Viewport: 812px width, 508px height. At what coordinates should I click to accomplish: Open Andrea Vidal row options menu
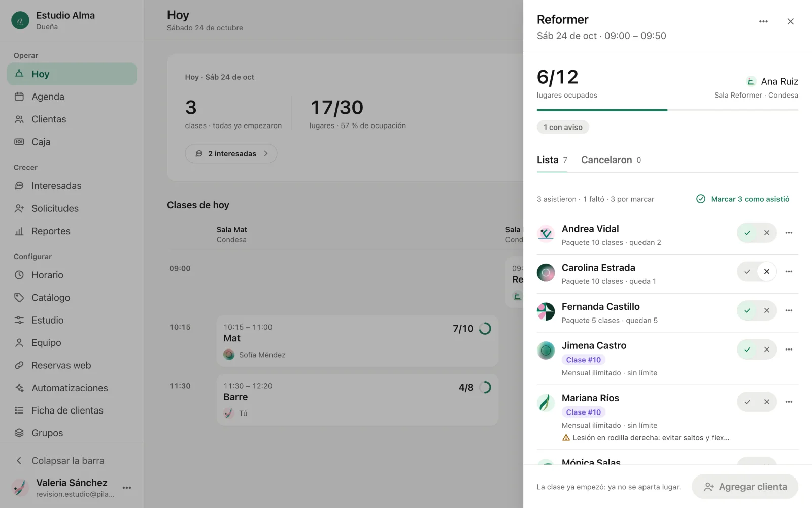click(789, 233)
